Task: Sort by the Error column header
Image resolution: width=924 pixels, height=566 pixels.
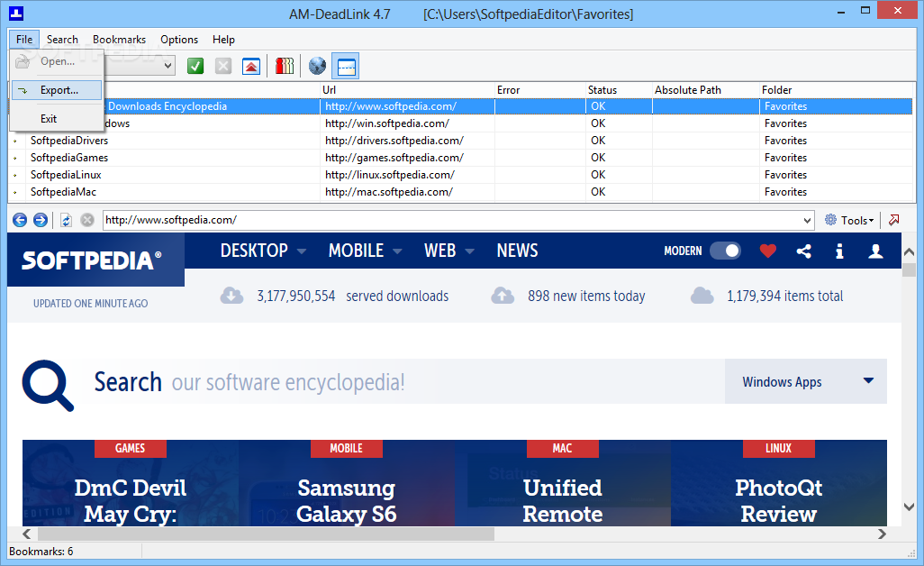Action: tap(539, 89)
